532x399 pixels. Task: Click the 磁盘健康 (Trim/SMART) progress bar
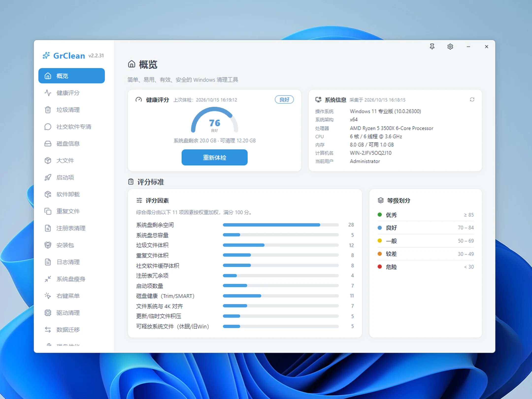coord(281,296)
